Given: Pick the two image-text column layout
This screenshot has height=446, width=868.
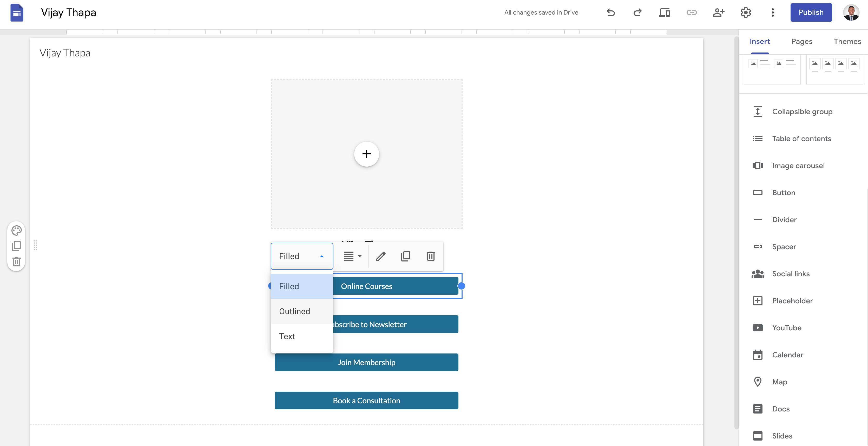Looking at the screenshot, I should click(x=772, y=69).
